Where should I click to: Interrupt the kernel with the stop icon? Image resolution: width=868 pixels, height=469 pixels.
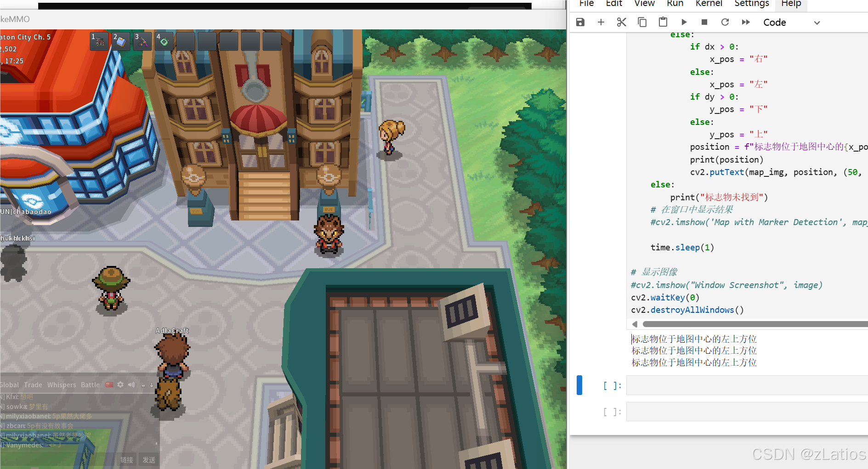704,22
